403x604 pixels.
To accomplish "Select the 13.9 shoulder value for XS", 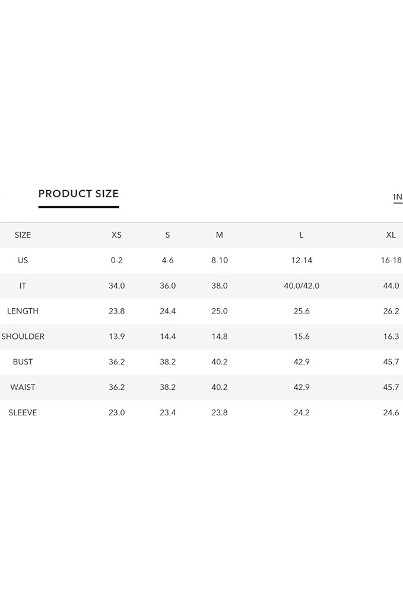I will 116,336.
